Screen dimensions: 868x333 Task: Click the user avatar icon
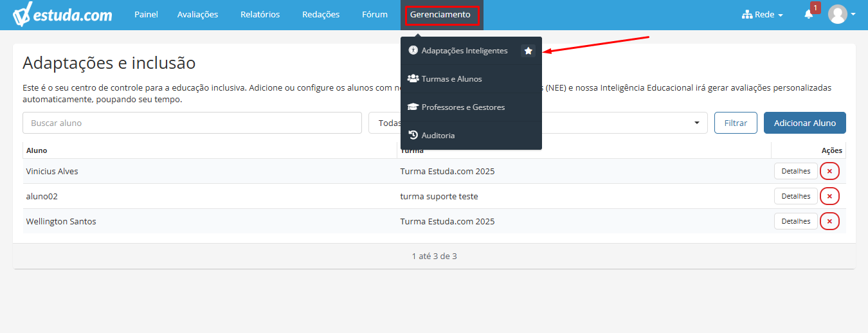(838, 14)
